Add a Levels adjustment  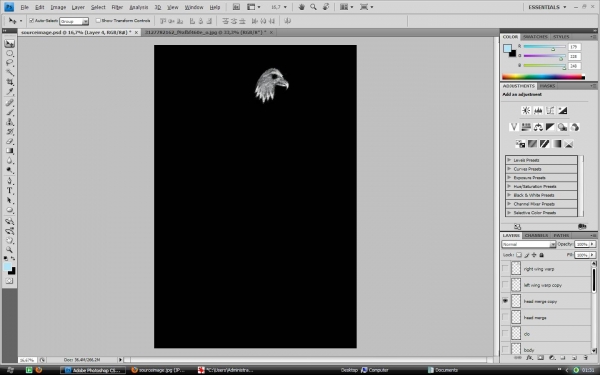538,111
